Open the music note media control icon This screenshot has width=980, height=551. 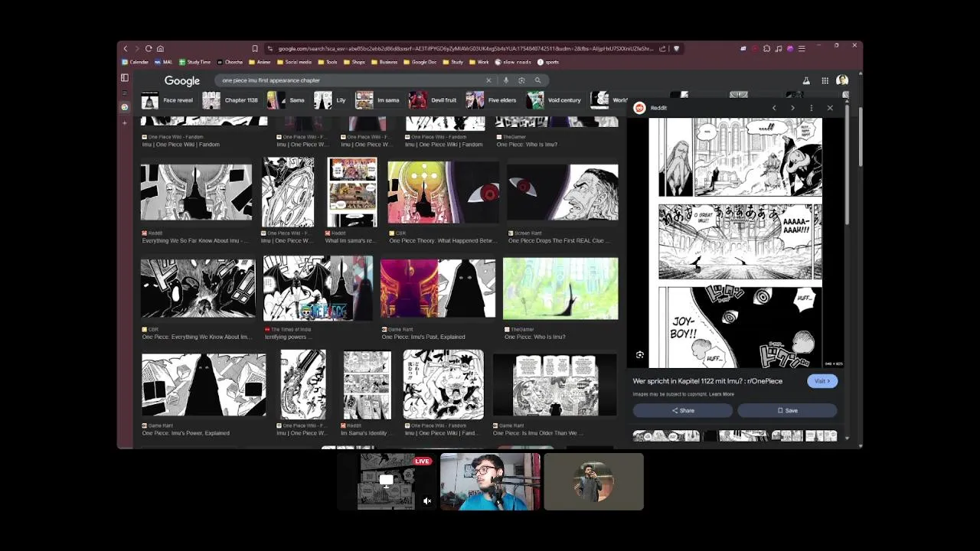click(x=779, y=48)
